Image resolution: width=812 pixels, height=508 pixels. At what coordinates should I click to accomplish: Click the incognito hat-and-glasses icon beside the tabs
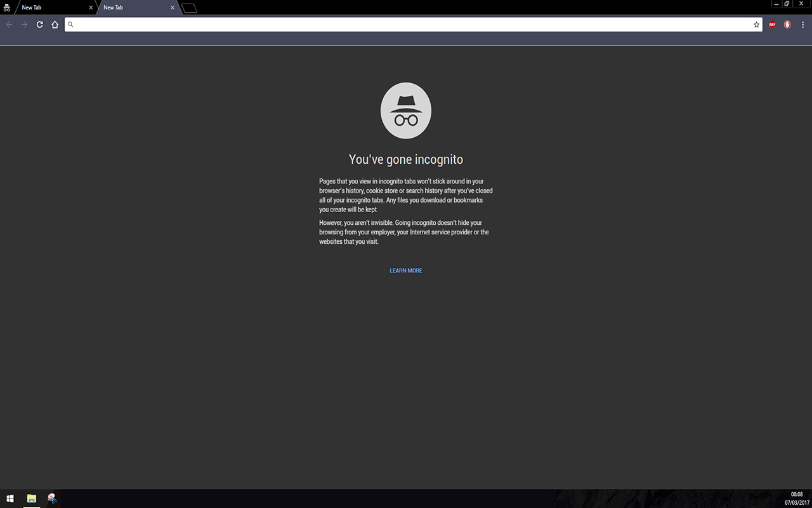[x=7, y=8]
